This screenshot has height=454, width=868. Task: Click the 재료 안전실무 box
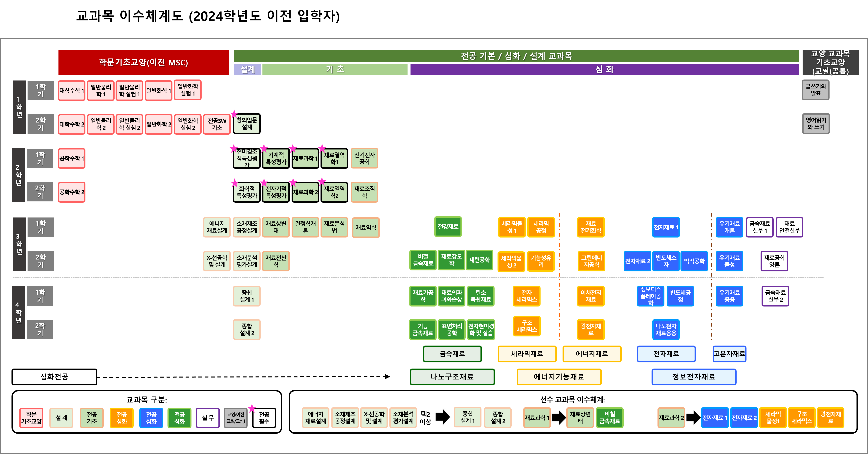pyautogui.click(x=790, y=227)
